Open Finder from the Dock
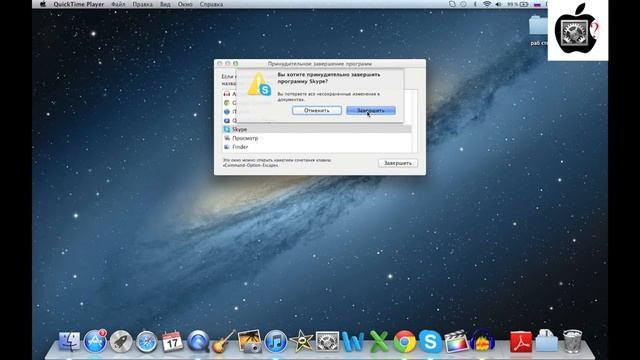Image resolution: width=640 pixels, height=360 pixels. [x=70, y=341]
